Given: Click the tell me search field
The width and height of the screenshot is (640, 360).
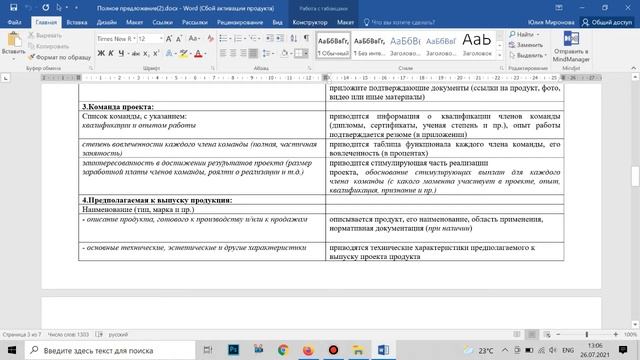Looking at the screenshot, I should 399,22.
